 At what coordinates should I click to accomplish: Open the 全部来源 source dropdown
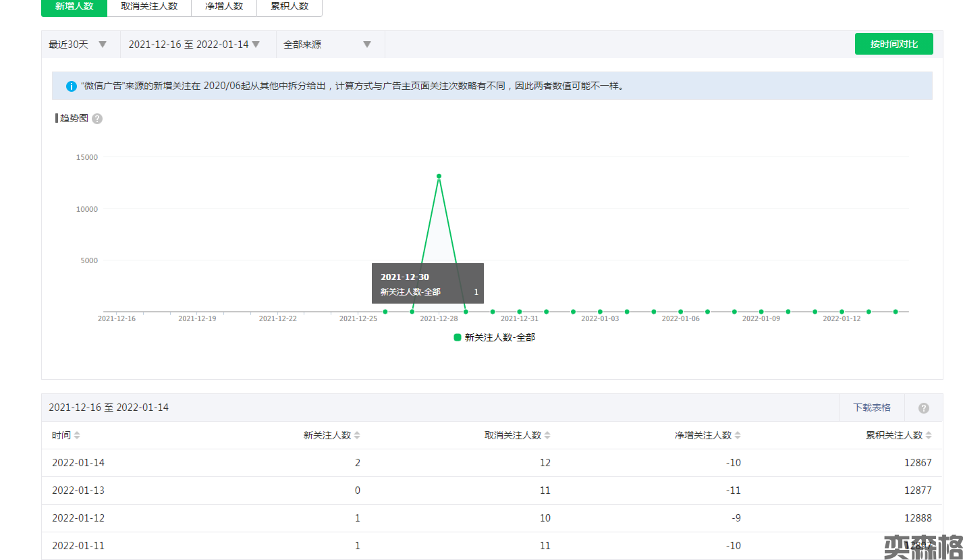(x=329, y=45)
